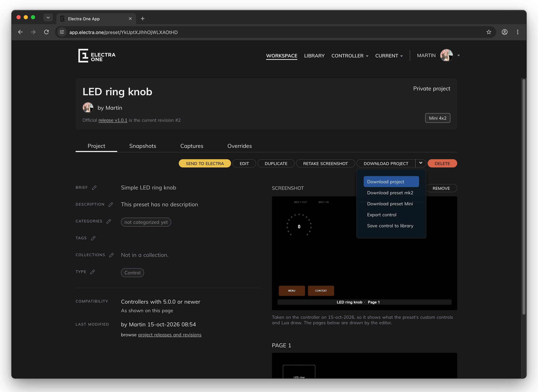Click the Edit button
Screen dimensions: 538x392
point(244,163)
